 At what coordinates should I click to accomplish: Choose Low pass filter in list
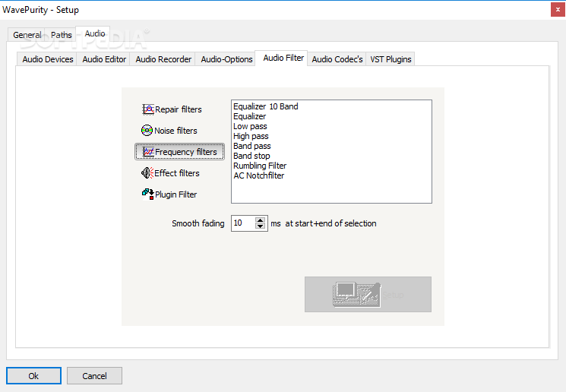pos(250,126)
